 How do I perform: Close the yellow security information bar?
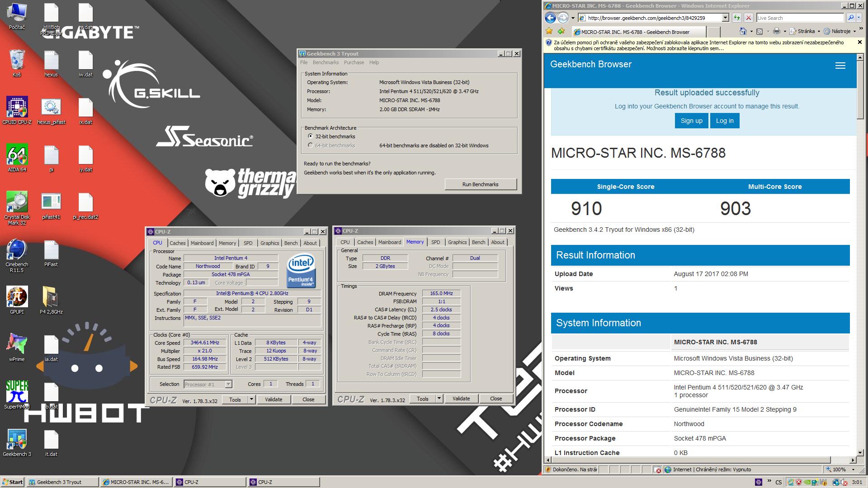pyautogui.click(x=859, y=42)
